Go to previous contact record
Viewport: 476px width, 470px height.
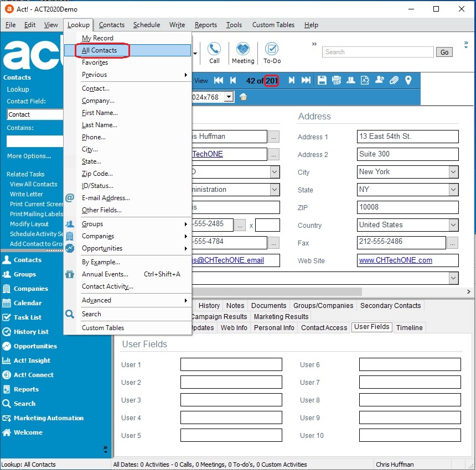pos(233,80)
